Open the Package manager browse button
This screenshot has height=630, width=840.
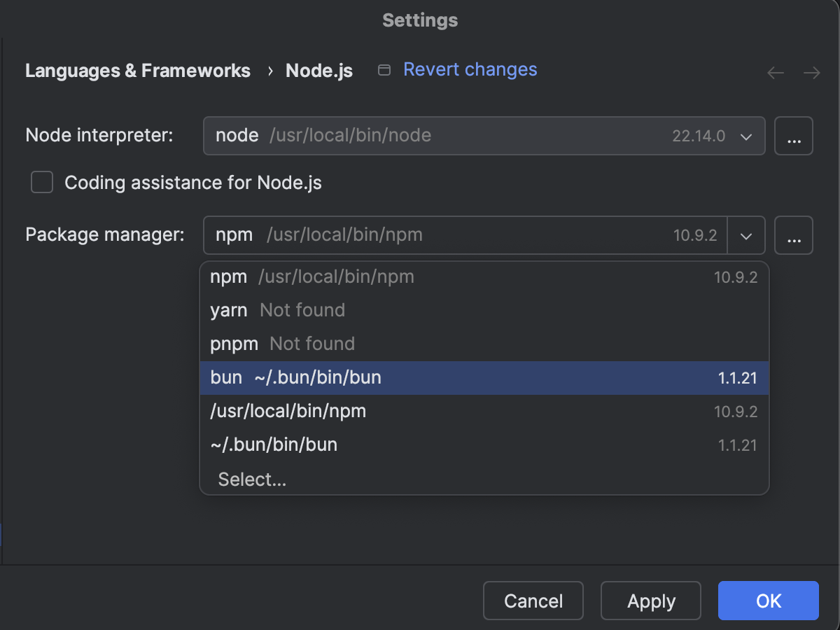pyautogui.click(x=793, y=235)
